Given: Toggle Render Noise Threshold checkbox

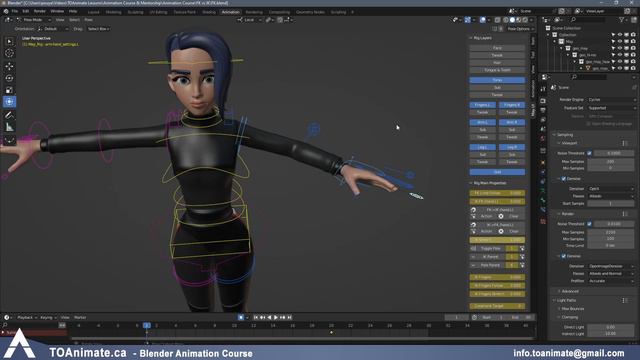Looking at the screenshot, I should [x=589, y=224].
